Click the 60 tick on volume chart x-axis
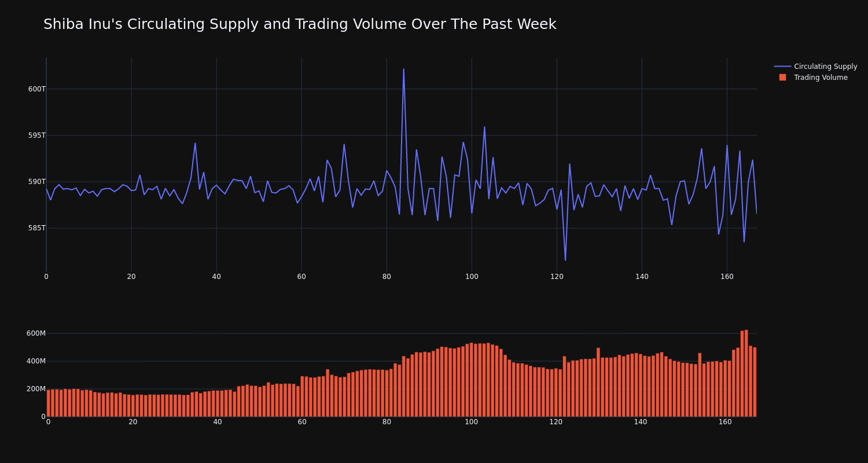The height and width of the screenshot is (463, 868). tap(302, 422)
